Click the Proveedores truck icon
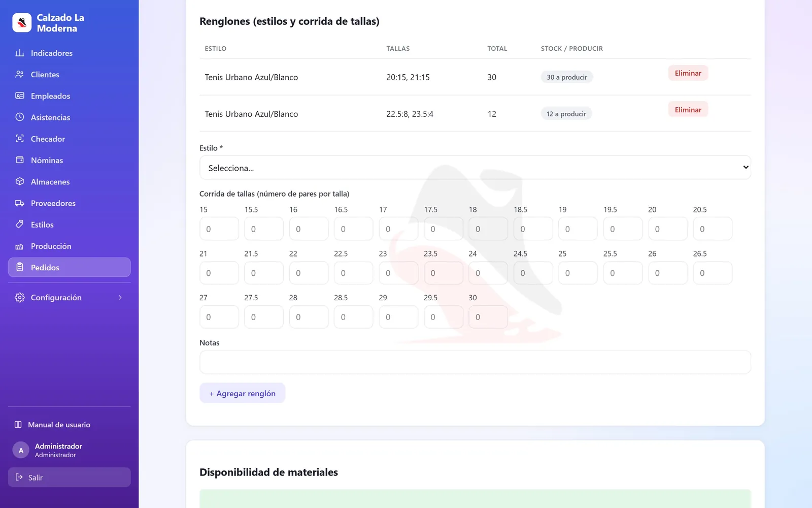Image resolution: width=812 pixels, height=508 pixels. [20, 203]
